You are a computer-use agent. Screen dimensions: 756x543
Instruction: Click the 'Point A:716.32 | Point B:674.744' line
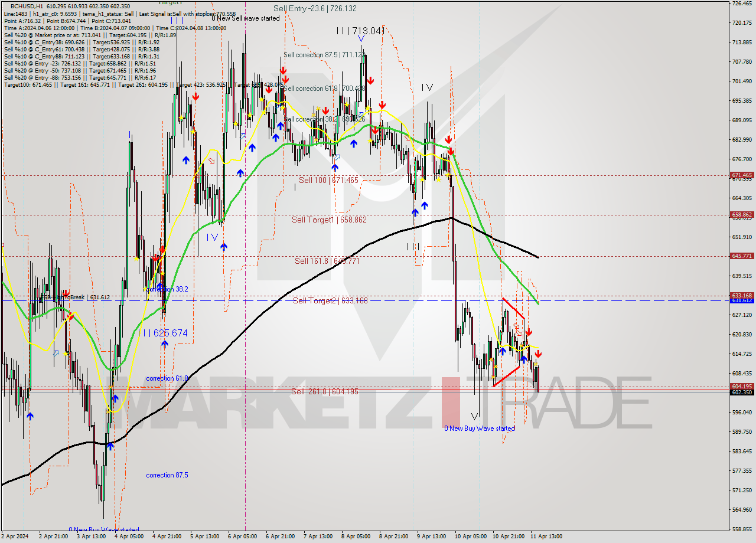coord(67,21)
